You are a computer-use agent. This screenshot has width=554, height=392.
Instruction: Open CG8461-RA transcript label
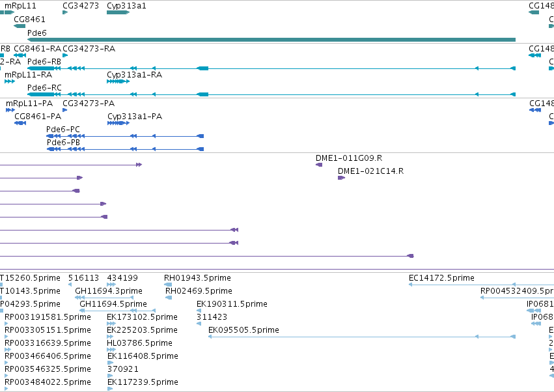pos(38,48)
